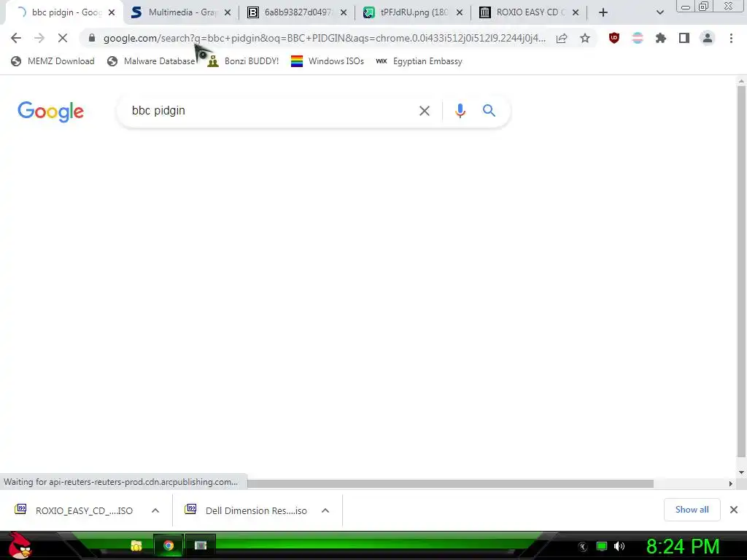Open the volume speaker tray icon
This screenshot has width=747, height=560.
pos(619,546)
